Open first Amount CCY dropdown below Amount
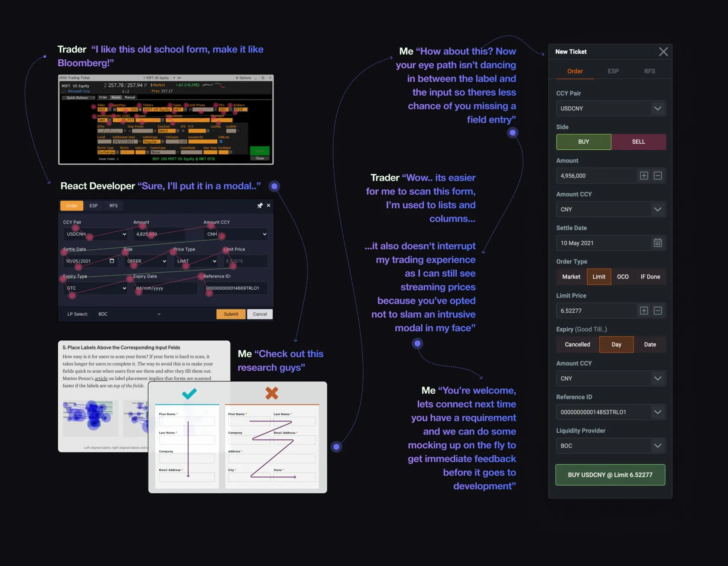Viewport: 728px width, 566px height. (611, 209)
